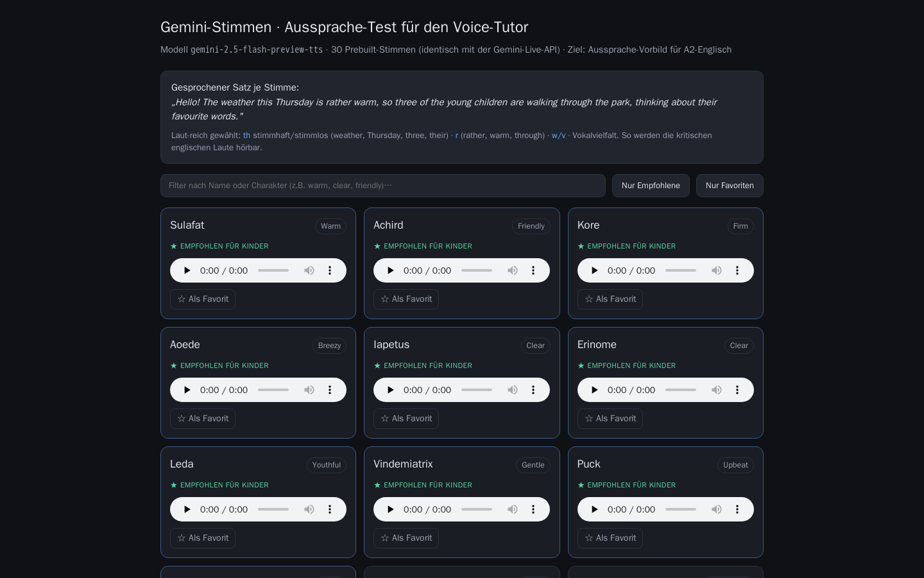This screenshot has width=924, height=578.
Task: Mark Iapetus as favorite
Action: pos(406,419)
